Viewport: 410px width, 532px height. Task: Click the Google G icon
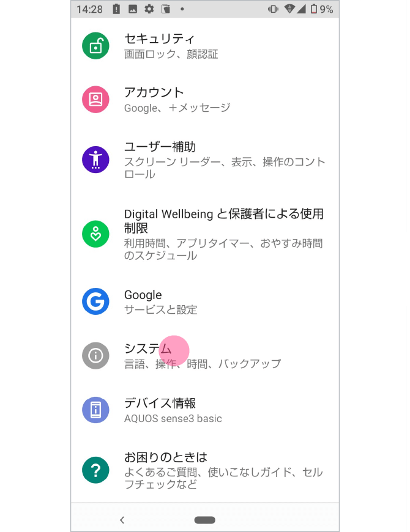click(95, 301)
